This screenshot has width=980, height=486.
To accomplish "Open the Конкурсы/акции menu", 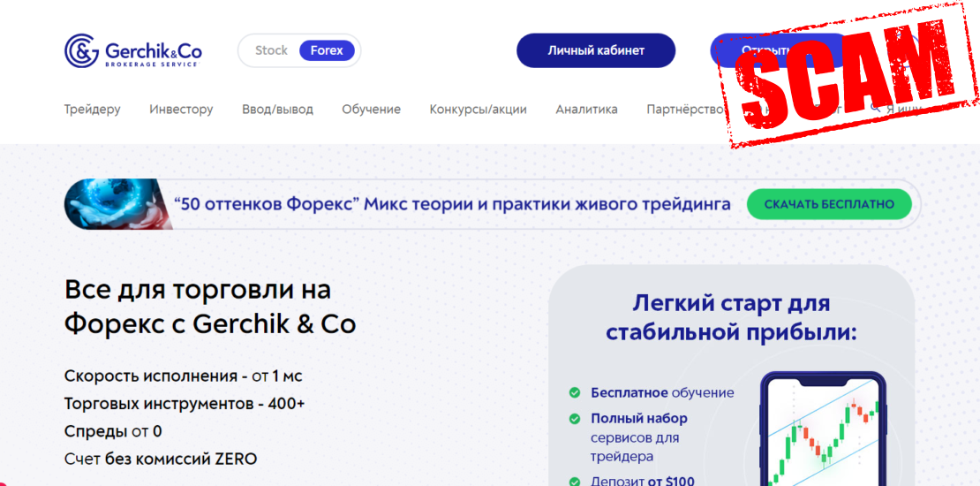I will 479,110.
